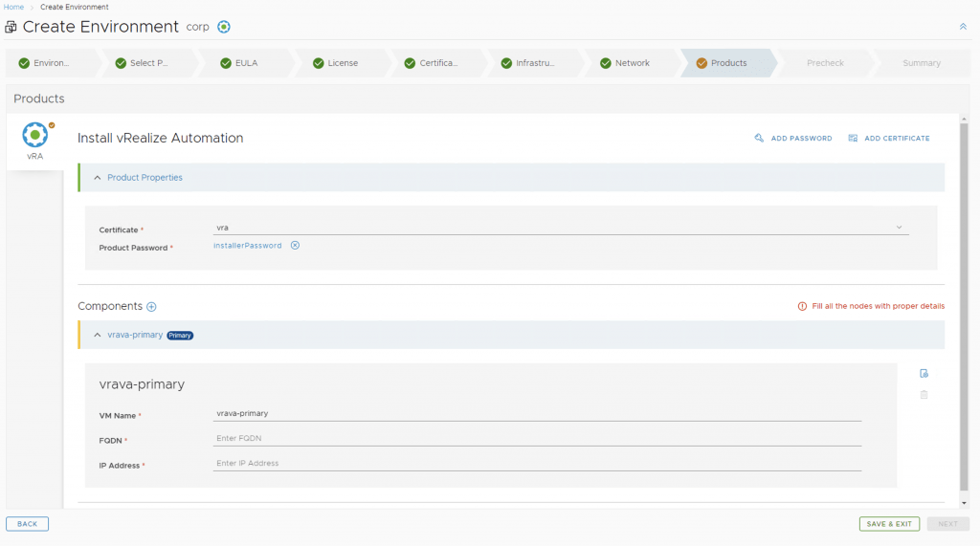This screenshot has width=980, height=546.
Task: Click the trash delete icon for vrava-primary
Action: 924,395
